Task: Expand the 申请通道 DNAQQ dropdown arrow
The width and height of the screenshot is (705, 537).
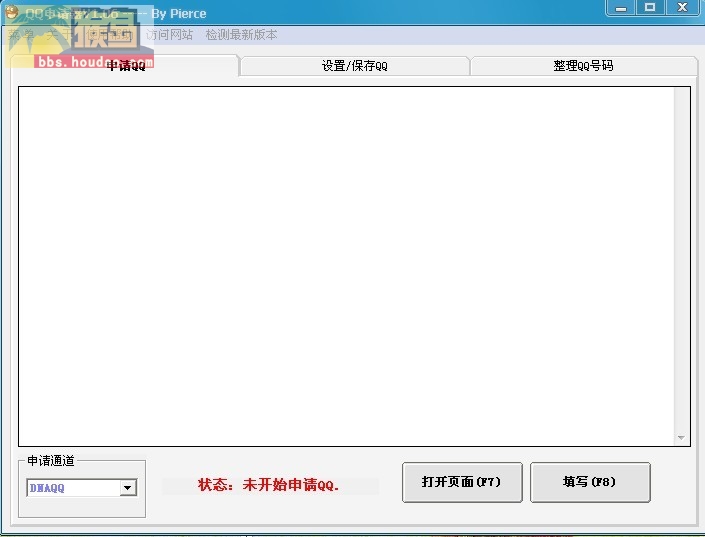Action: (128, 488)
